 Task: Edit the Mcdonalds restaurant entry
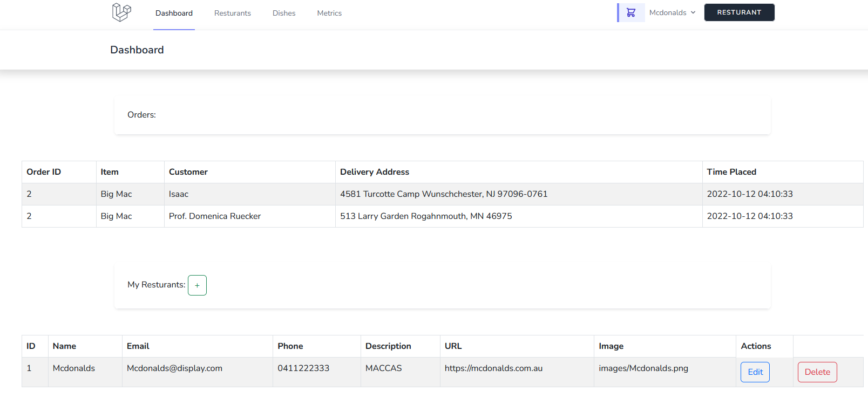[755, 372]
